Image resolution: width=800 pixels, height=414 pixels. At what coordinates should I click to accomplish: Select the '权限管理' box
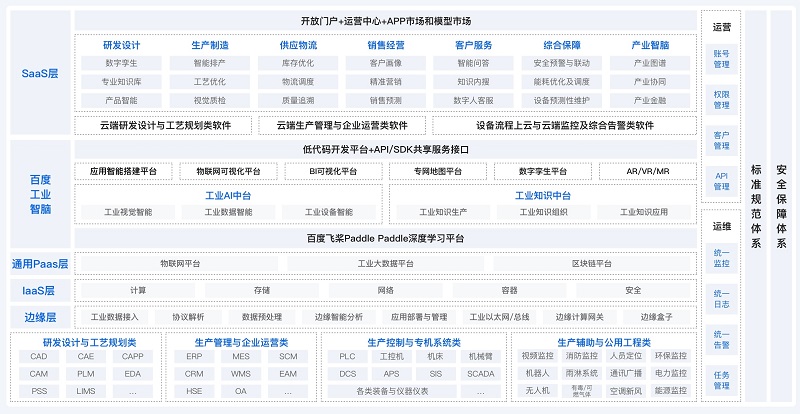pyautogui.click(x=721, y=100)
